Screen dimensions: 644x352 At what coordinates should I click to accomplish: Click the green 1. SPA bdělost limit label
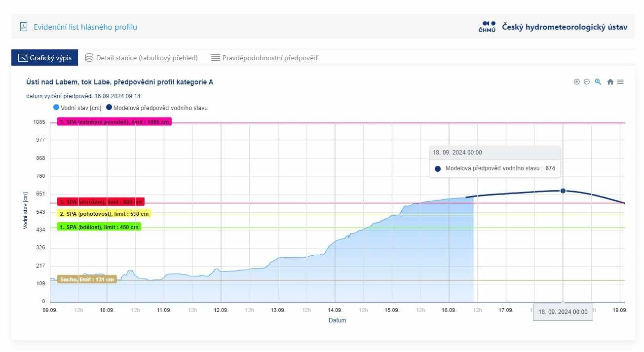(99, 227)
